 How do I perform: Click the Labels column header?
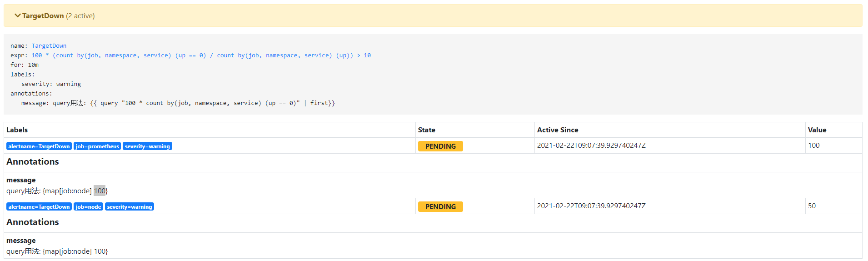[17, 130]
